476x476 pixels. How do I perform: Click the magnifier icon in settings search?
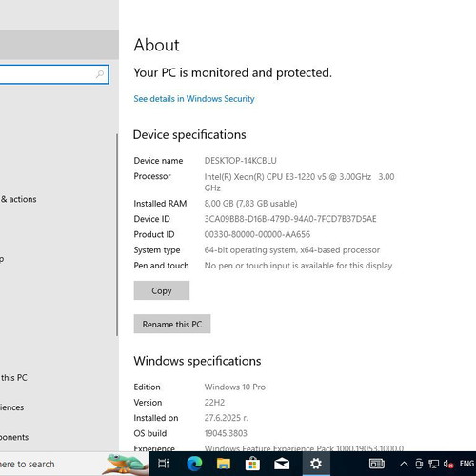(x=100, y=74)
